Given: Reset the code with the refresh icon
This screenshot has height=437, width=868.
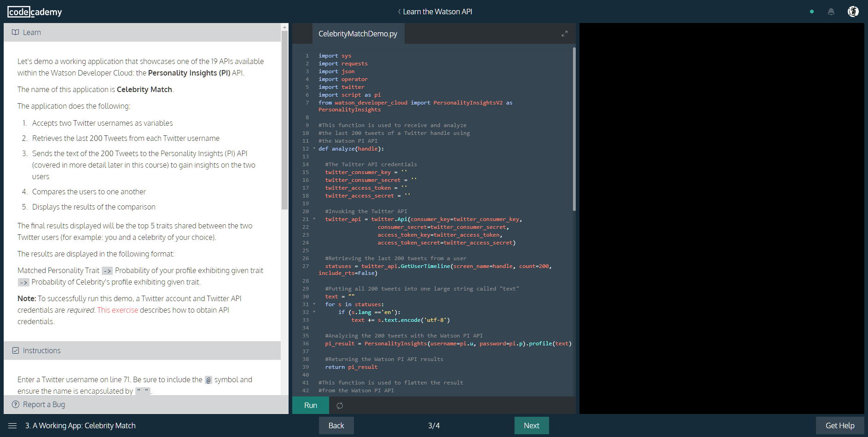Looking at the screenshot, I should (x=340, y=405).
